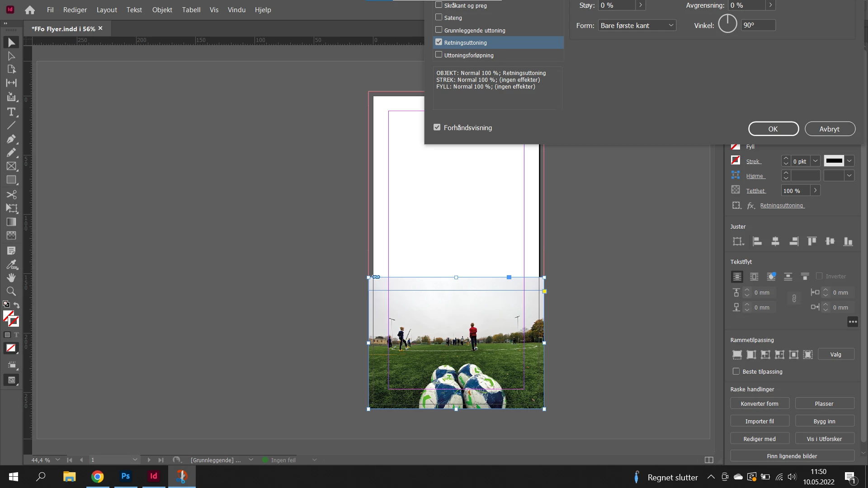The width and height of the screenshot is (868, 488).
Task: Click the Konverter form button
Action: point(759,404)
